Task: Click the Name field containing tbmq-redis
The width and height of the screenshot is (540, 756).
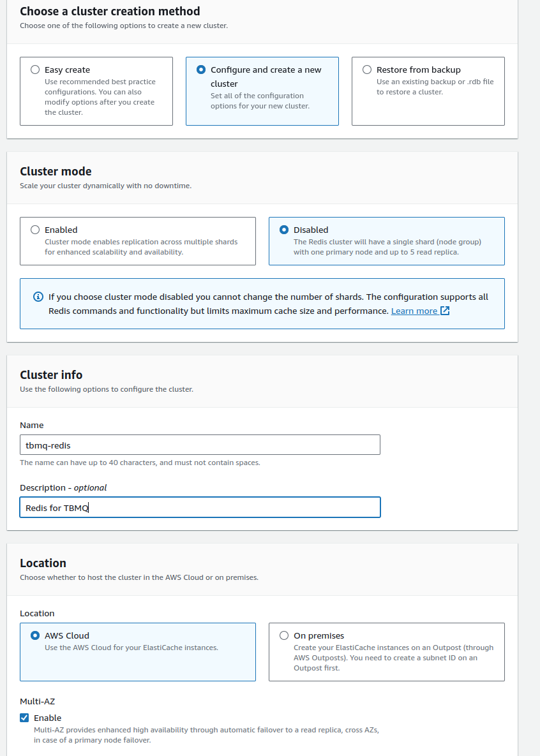Action: pyautogui.click(x=200, y=445)
